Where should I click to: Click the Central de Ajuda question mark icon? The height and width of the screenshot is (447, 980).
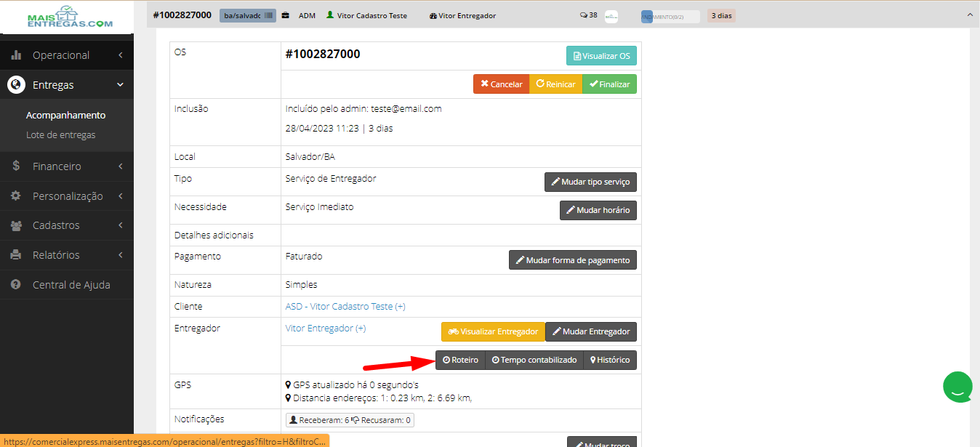pyautogui.click(x=16, y=285)
